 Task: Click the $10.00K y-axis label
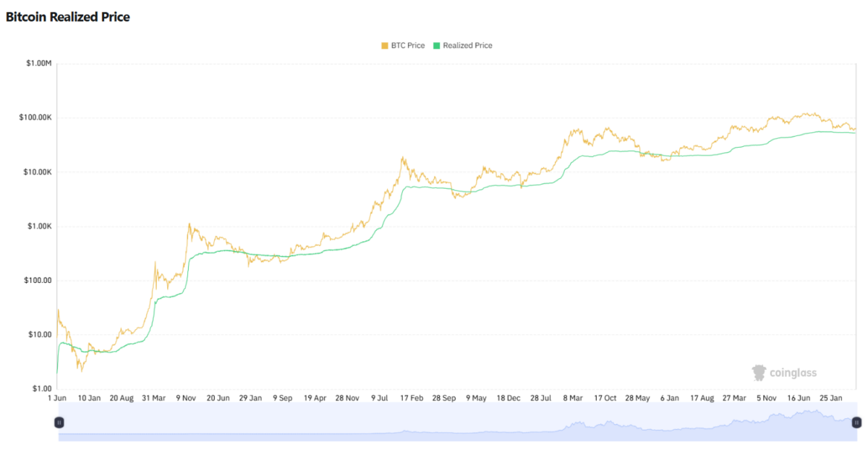37,172
